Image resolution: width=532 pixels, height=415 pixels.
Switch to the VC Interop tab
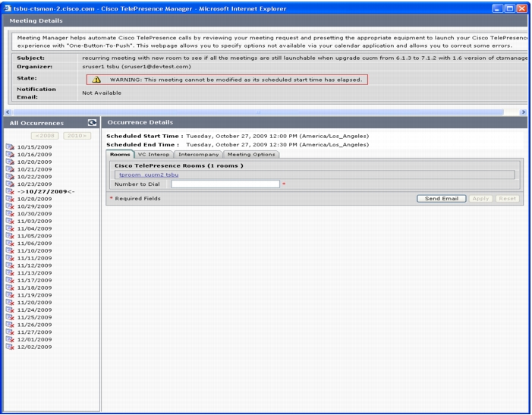click(x=153, y=154)
